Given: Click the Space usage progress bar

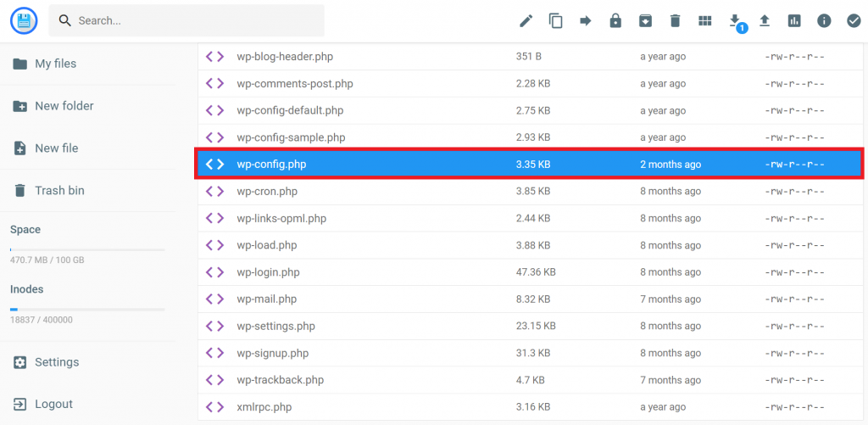Looking at the screenshot, I should [x=87, y=250].
